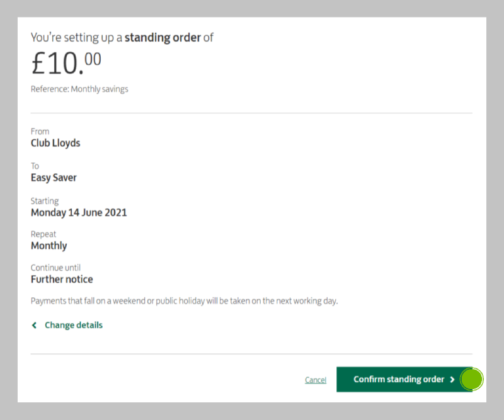This screenshot has height=420, width=504.
Task: Select the £10.00 amount text
Action: pyautogui.click(x=66, y=64)
